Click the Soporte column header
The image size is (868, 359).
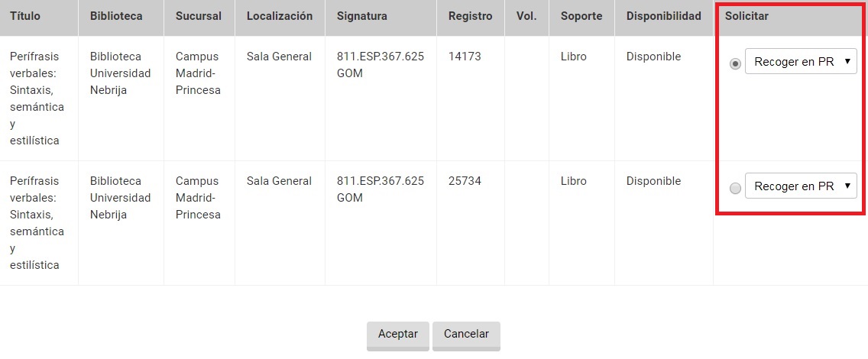(x=581, y=16)
